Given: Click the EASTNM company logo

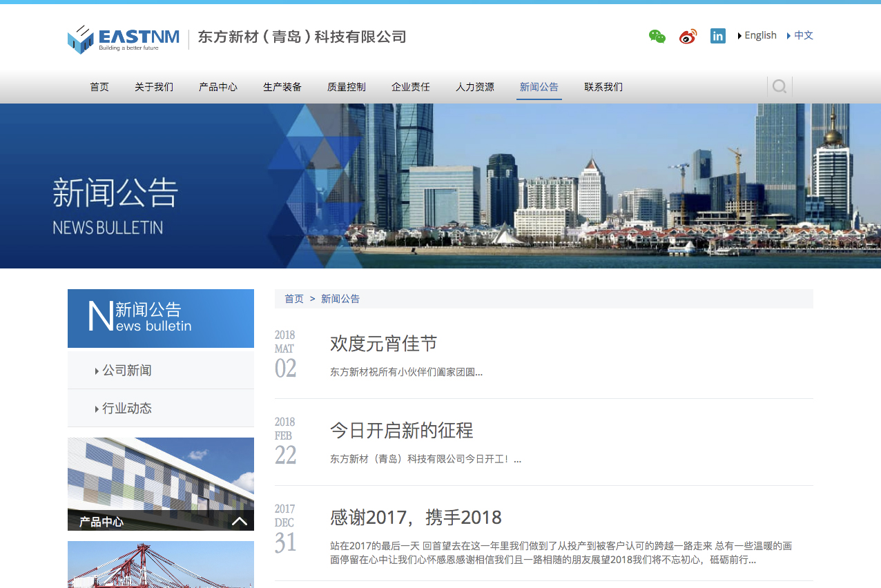Looking at the screenshot, I should 124,39.
